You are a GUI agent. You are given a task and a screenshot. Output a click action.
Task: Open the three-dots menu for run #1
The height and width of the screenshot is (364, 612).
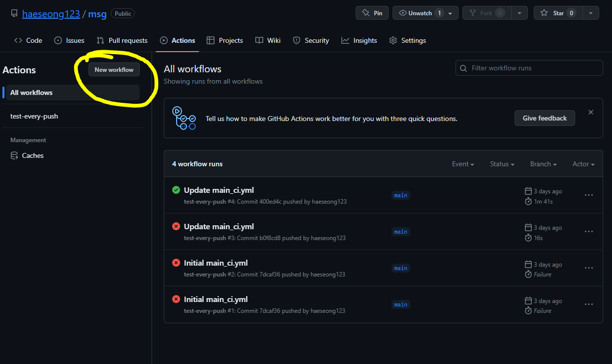point(589,304)
